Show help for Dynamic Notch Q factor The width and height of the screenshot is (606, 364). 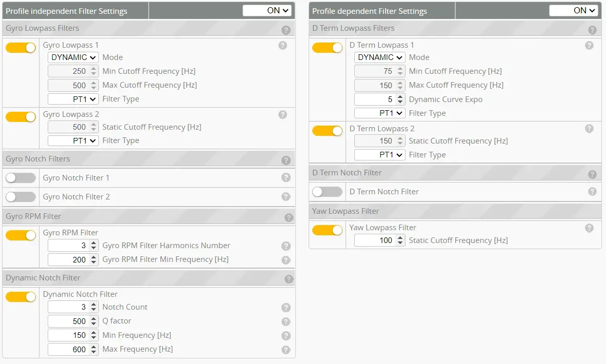286,321
